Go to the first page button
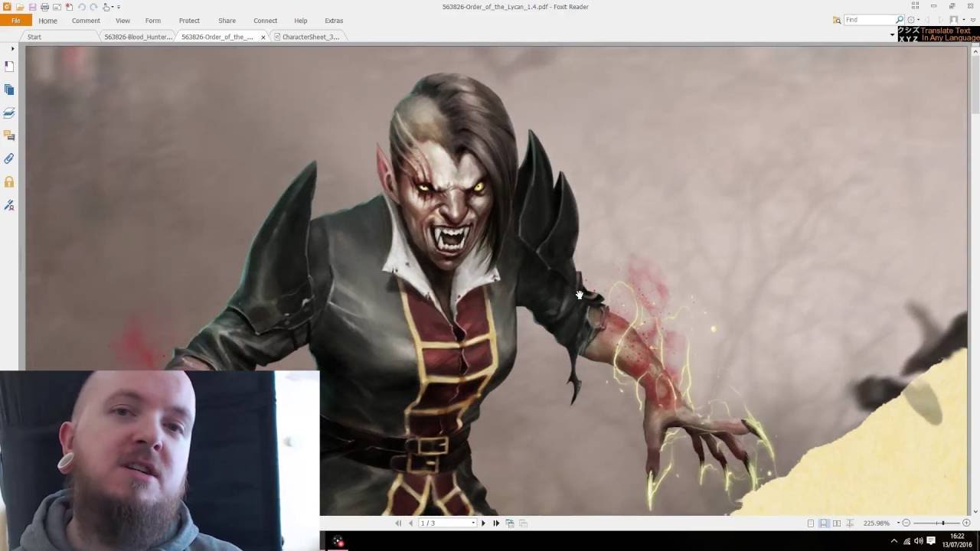Image resolution: width=980 pixels, height=551 pixels. (x=398, y=523)
